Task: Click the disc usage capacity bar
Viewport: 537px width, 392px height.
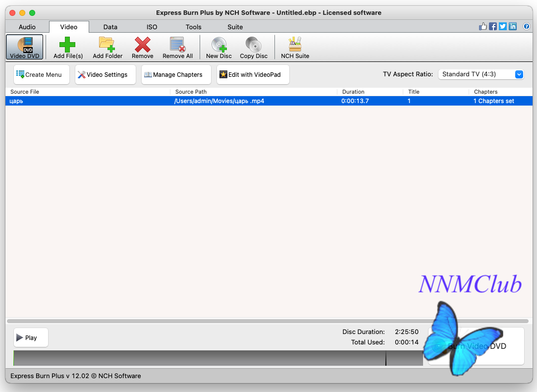Action: [218, 358]
